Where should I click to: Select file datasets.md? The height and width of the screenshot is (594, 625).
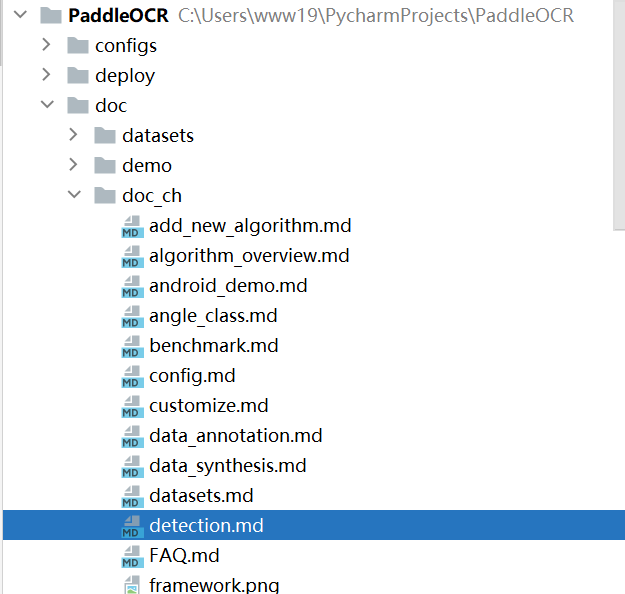click(x=201, y=496)
